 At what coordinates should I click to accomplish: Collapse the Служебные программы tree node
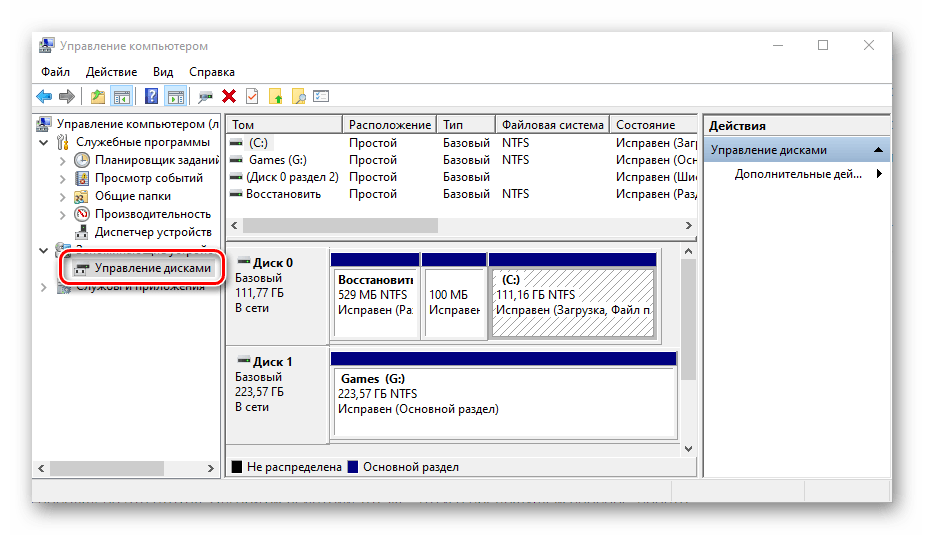pyautogui.click(x=44, y=143)
